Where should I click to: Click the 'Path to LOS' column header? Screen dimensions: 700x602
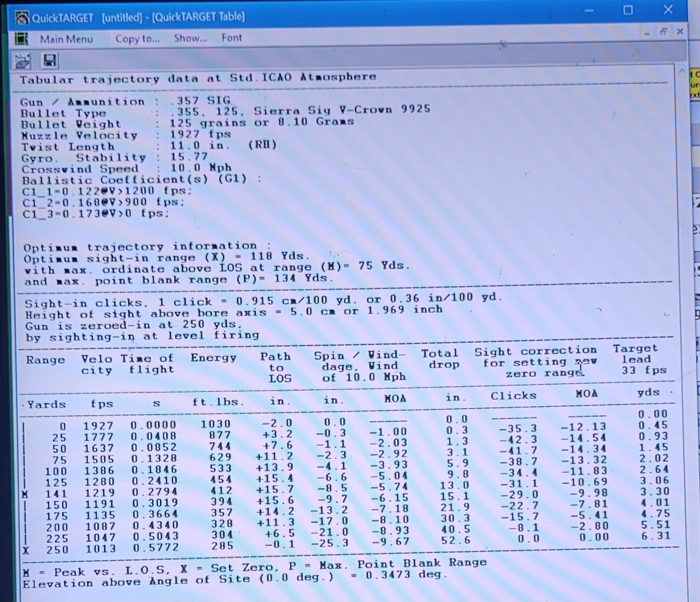click(x=276, y=367)
